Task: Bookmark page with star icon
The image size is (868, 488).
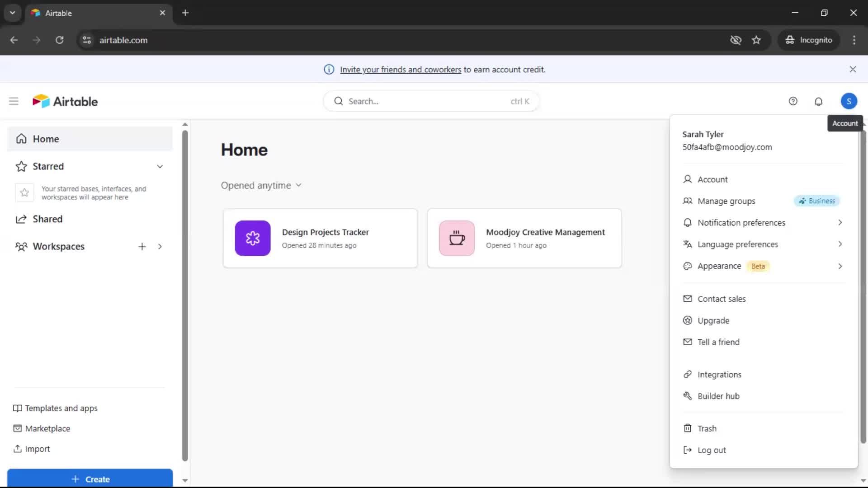Action: [756, 40]
